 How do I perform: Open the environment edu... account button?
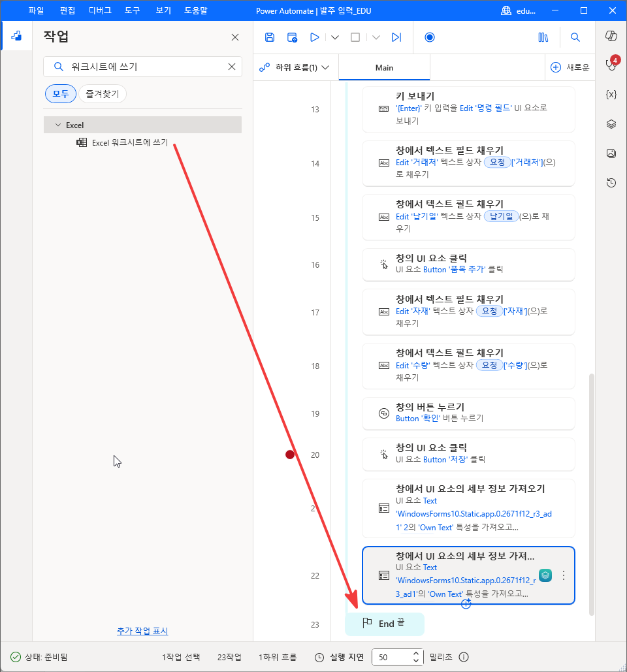click(x=518, y=10)
